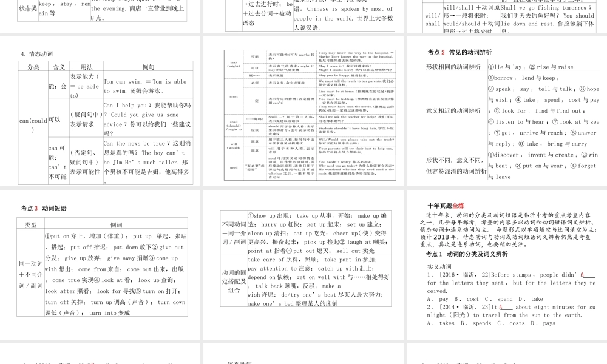
Task: Click the 例词 header in 动词短语 table
Action: coord(116,224)
